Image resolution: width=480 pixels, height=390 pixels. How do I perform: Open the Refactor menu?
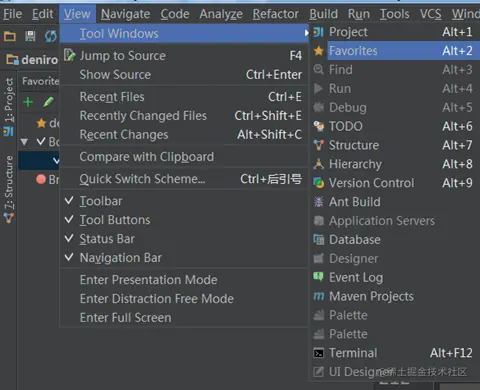pos(276,14)
